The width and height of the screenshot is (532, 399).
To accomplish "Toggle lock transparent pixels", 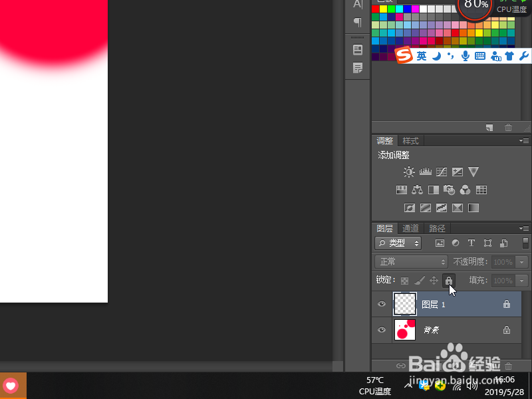I will click(x=404, y=281).
